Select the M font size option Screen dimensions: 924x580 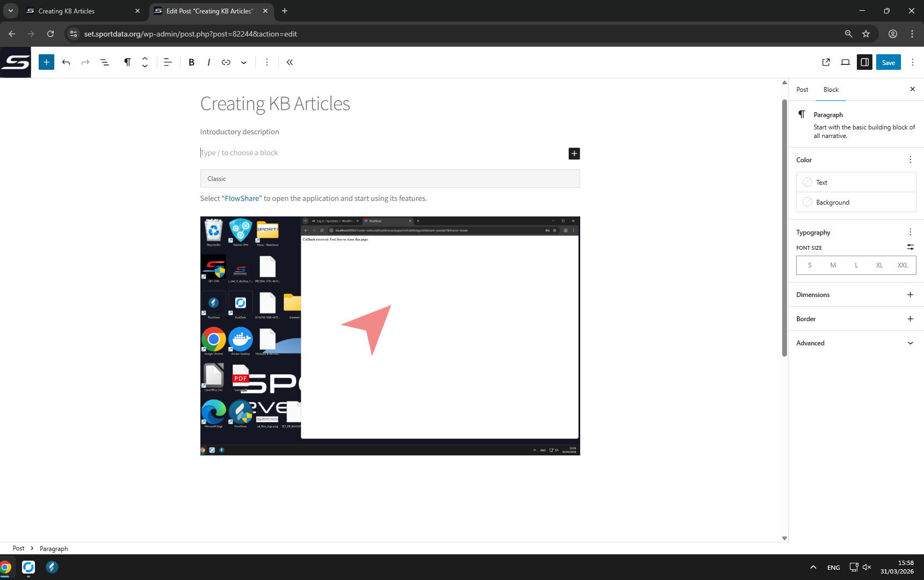tap(833, 265)
